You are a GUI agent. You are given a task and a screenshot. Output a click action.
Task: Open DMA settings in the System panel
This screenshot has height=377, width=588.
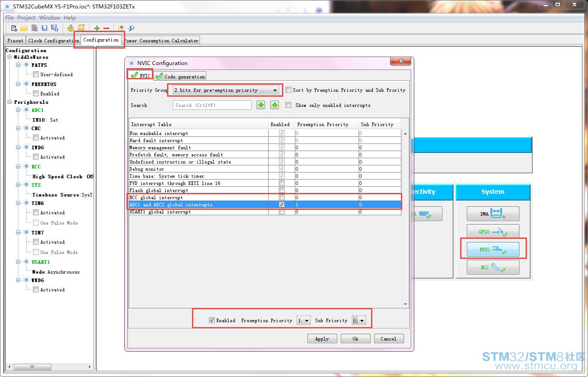pos(493,214)
